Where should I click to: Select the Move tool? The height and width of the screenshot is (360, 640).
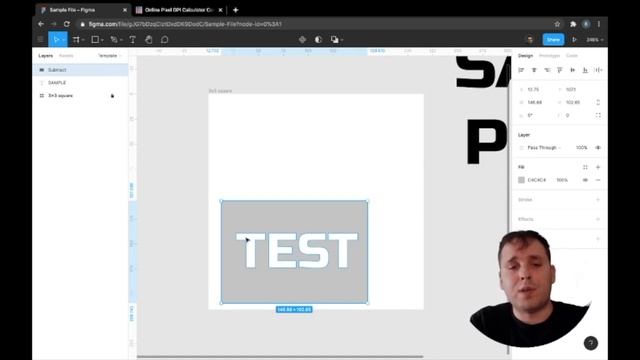tap(56, 40)
